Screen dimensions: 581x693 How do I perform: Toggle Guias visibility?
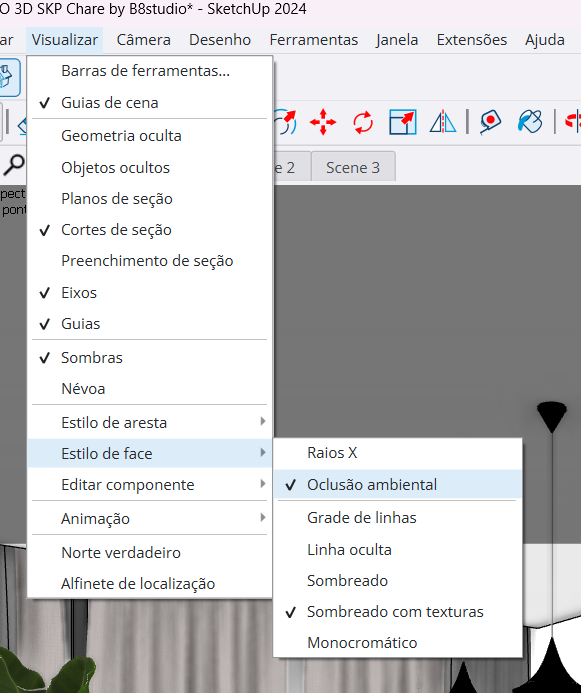[150, 324]
